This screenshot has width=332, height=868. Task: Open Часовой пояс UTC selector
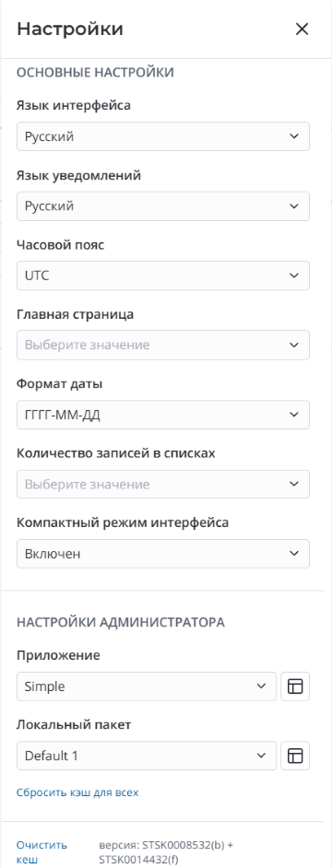point(163,276)
